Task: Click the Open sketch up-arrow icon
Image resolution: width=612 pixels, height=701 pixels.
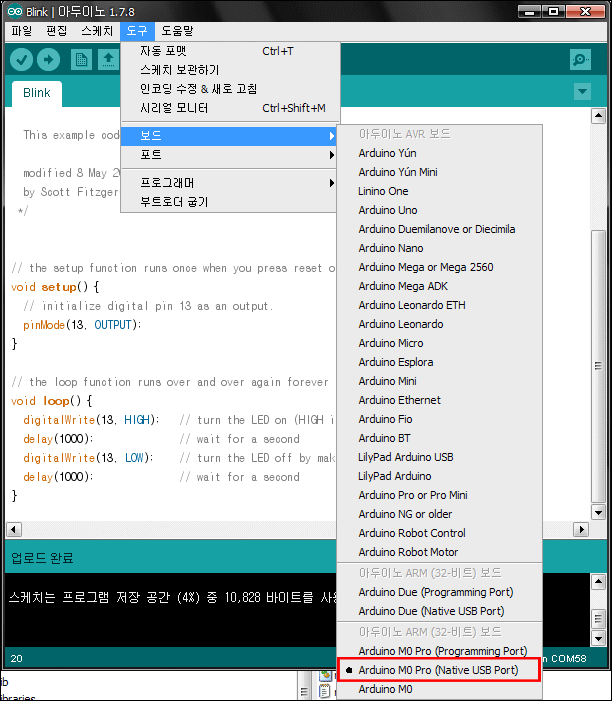Action: 109,59
